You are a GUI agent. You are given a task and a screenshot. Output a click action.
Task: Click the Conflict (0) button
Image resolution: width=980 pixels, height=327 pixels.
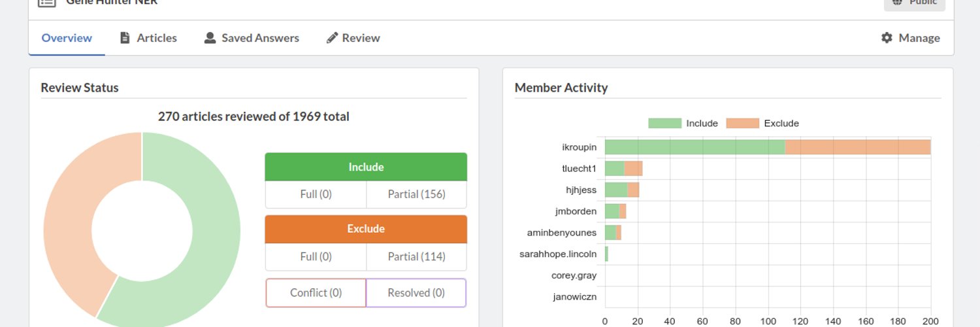pos(316,293)
